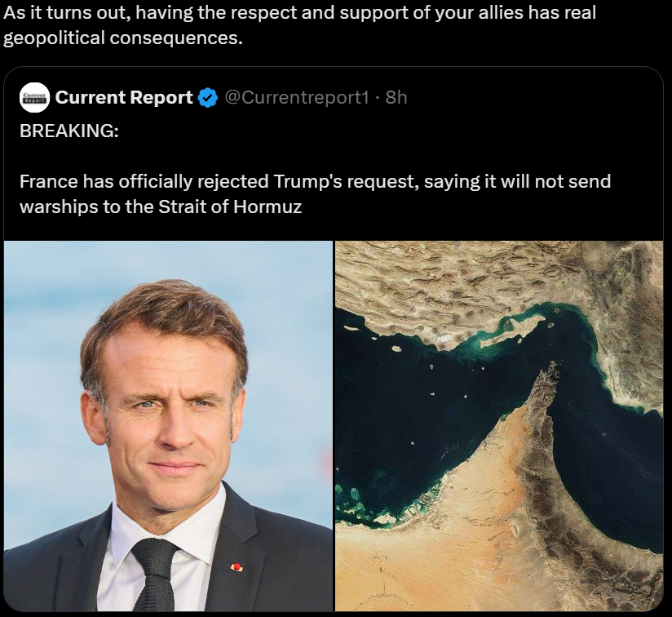Open the 8h timestamp permalink
Screen dimensions: 672x617
(x=396, y=97)
